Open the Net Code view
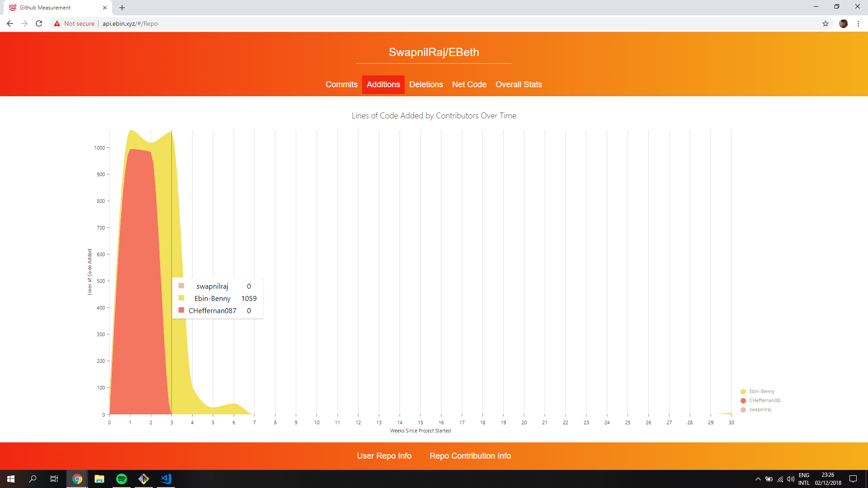The height and width of the screenshot is (488, 868). 469,84
